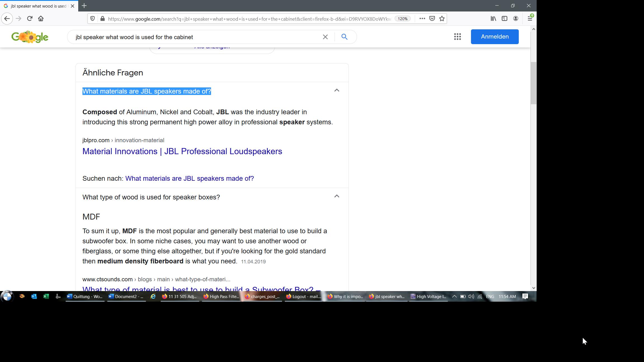Switch to High Voltage taskbar window
This screenshot has width=644, height=362.
[428, 296]
